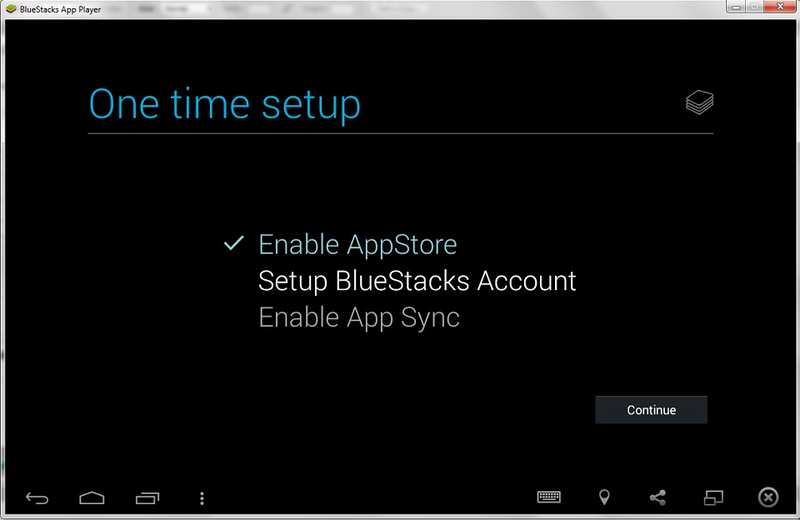
Task: Click the BlueStacks layers logo icon
Action: coord(699,102)
